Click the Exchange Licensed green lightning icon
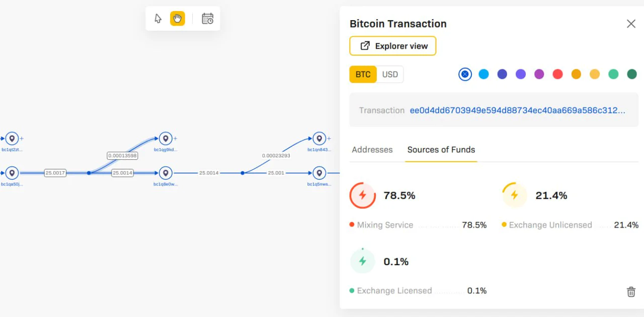The image size is (644, 317). tap(362, 261)
